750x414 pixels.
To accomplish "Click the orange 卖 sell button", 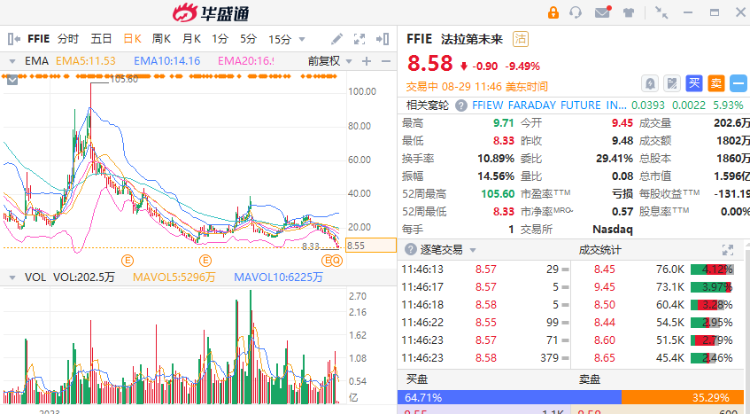I will coord(716,84).
